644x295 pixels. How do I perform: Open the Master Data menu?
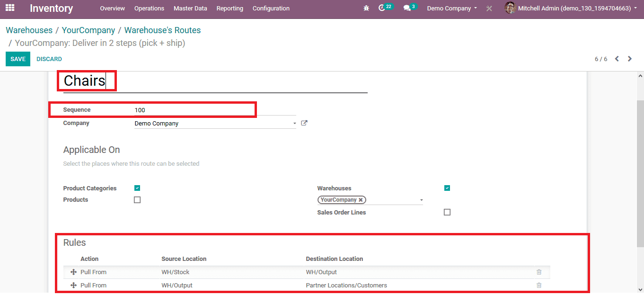click(190, 9)
